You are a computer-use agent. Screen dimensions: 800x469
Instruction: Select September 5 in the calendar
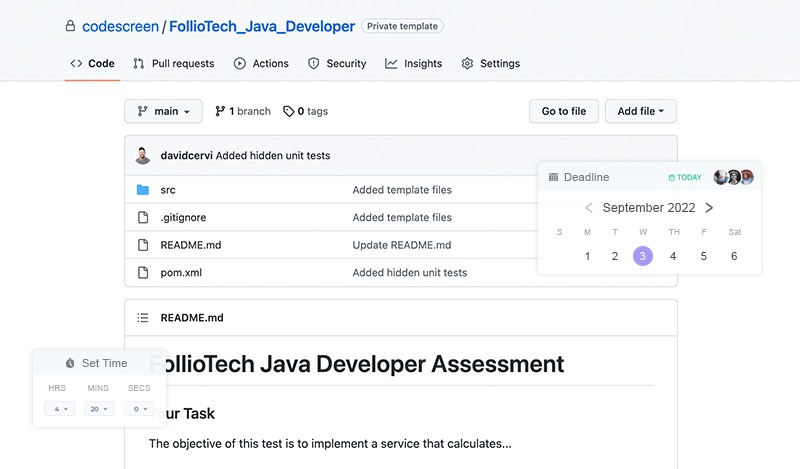pyautogui.click(x=703, y=256)
